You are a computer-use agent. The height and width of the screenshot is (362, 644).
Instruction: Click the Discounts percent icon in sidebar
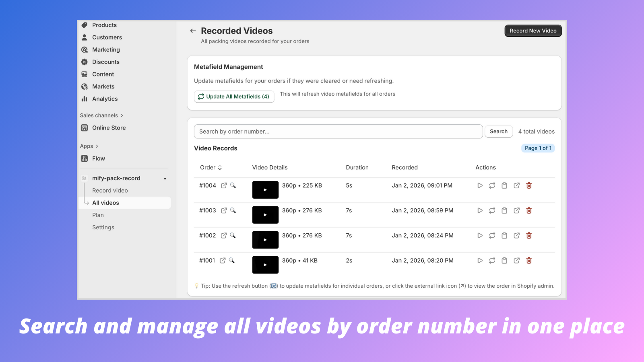pyautogui.click(x=84, y=62)
